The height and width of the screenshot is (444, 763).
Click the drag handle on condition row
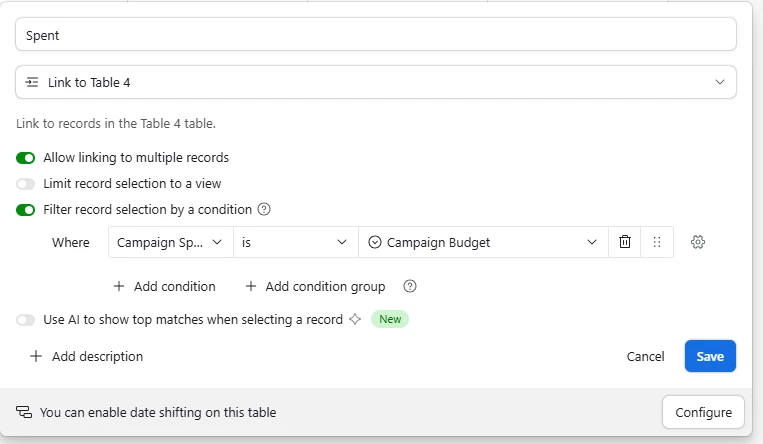pyautogui.click(x=657, y=242)
